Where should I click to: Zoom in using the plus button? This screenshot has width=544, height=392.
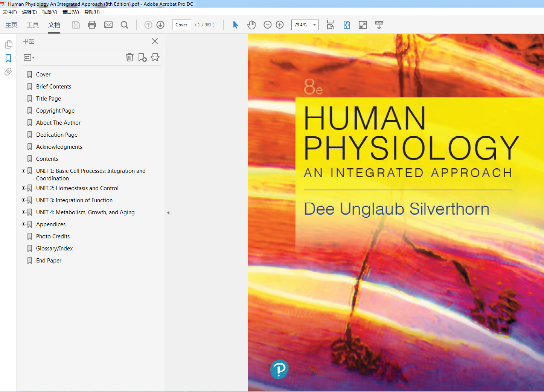pos(279,25)
